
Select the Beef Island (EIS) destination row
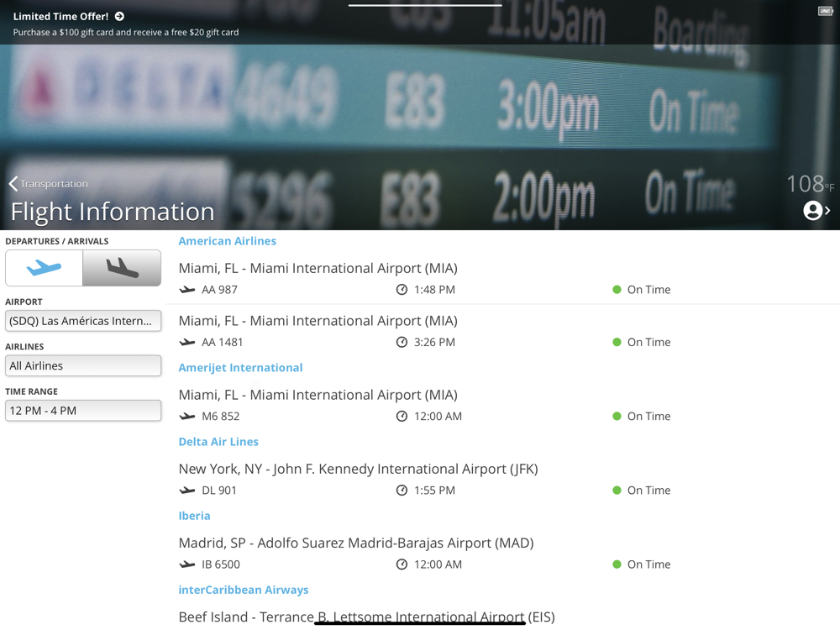coord(367,617)
